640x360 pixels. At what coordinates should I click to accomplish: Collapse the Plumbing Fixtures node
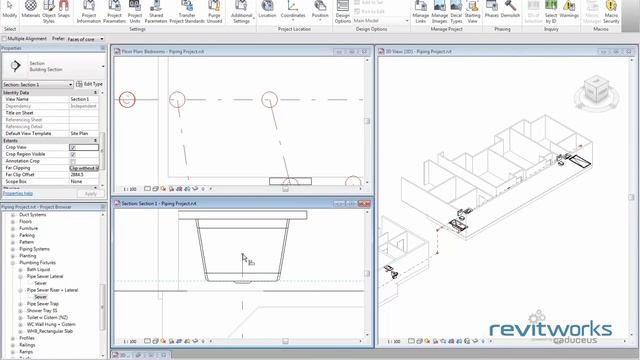[x=13, y=263]
